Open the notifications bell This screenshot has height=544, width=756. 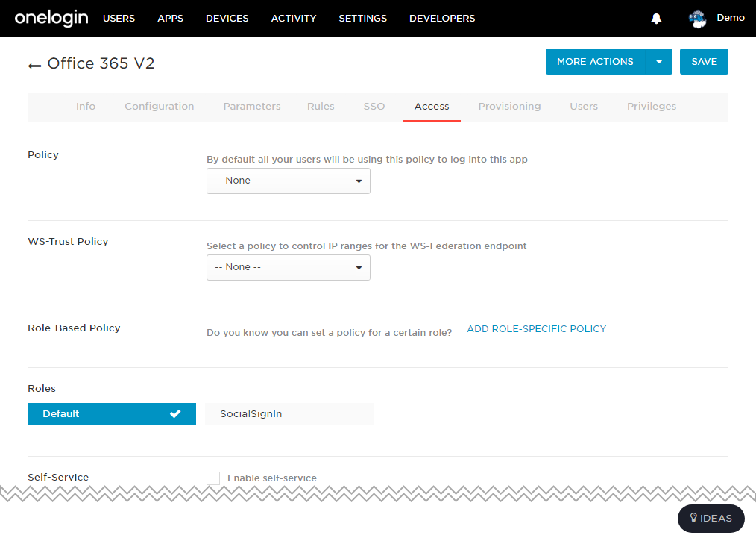coord(656,19)
